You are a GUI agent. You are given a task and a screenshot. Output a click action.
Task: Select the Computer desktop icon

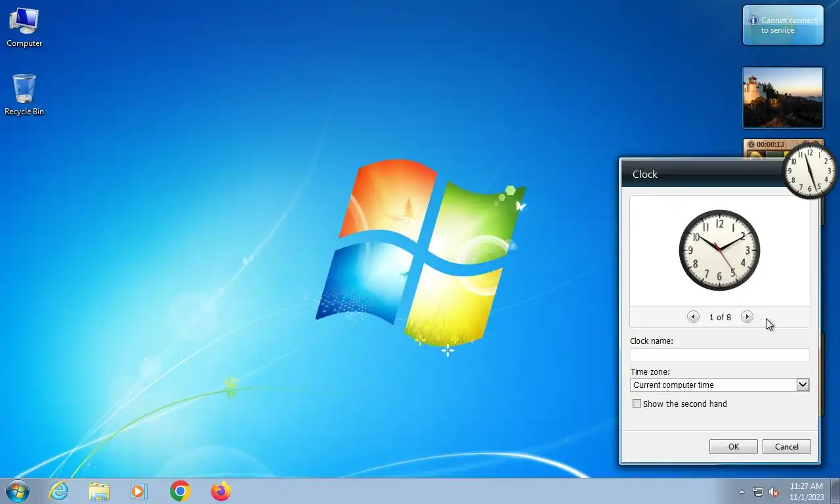(x=24, y=28)
